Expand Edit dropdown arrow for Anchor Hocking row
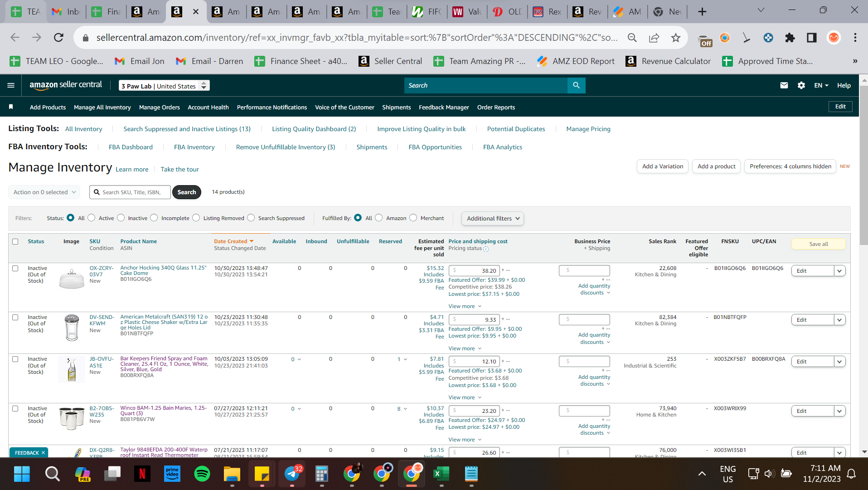The width and height of the screenshot is (868, 490). click(839, 271)
